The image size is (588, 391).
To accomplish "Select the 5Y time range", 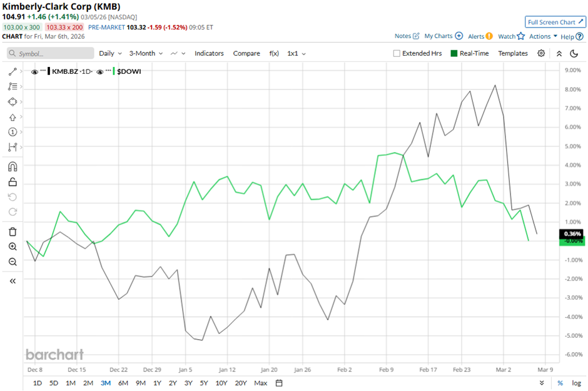I will coord(204,383).
